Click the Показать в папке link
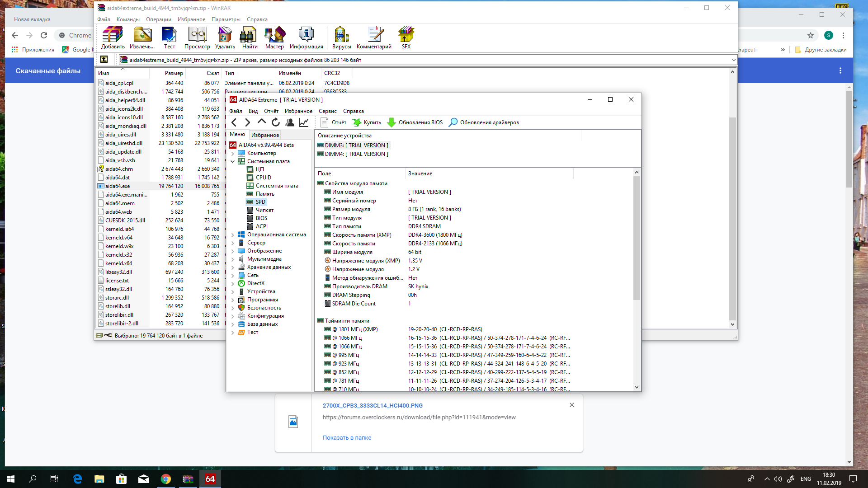 [347, 437]
